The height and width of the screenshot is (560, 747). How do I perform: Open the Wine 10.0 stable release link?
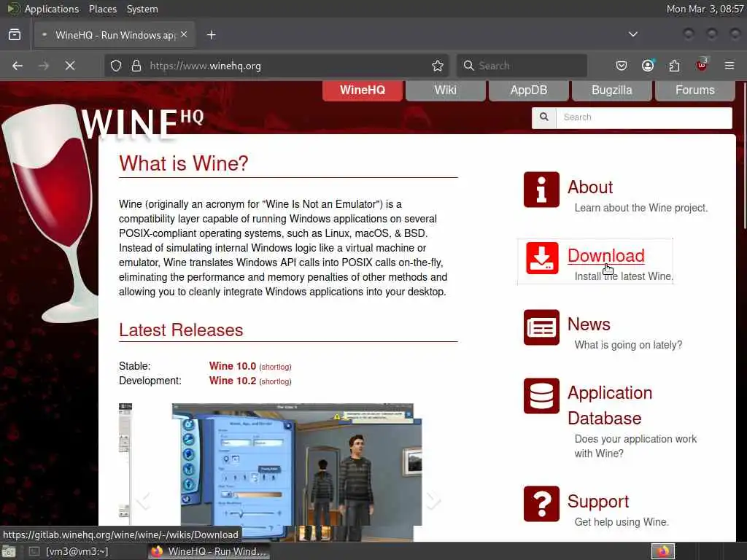[233, 366]
